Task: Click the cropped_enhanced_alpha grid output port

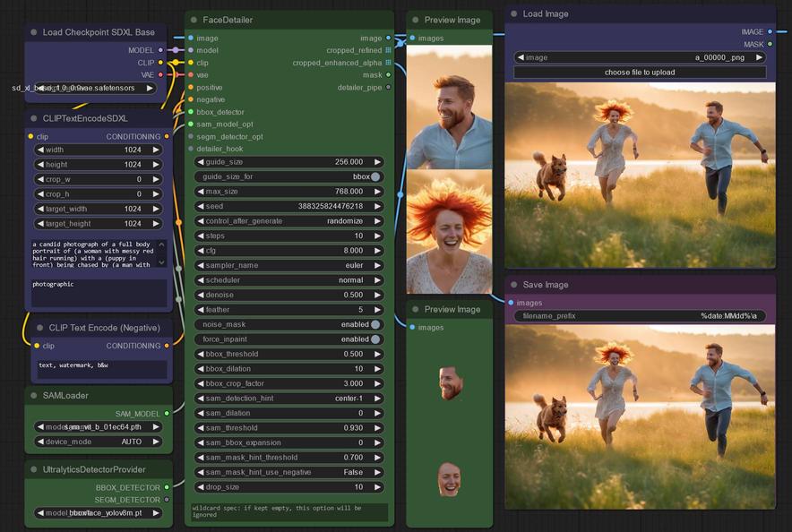Action: 388,63
